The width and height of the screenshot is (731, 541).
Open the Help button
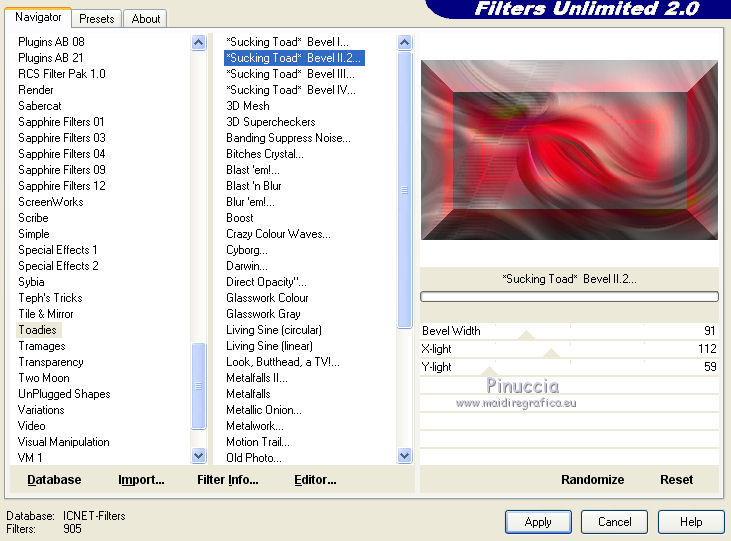tap(691, 522)
